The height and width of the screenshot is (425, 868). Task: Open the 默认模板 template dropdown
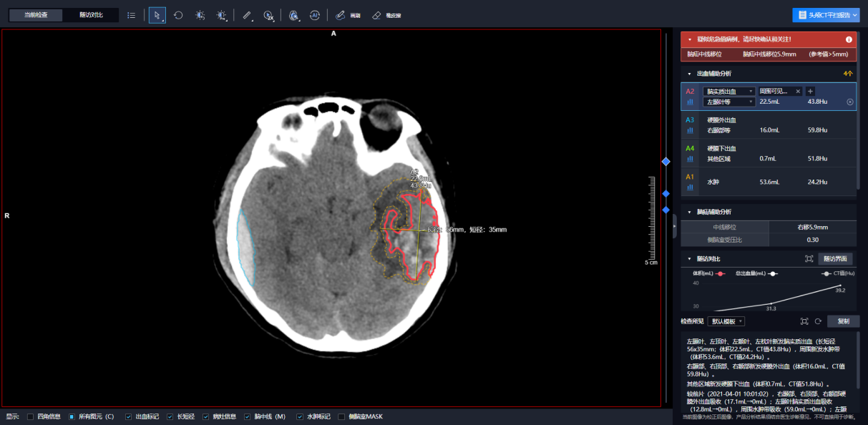click(x=726, y=321)
